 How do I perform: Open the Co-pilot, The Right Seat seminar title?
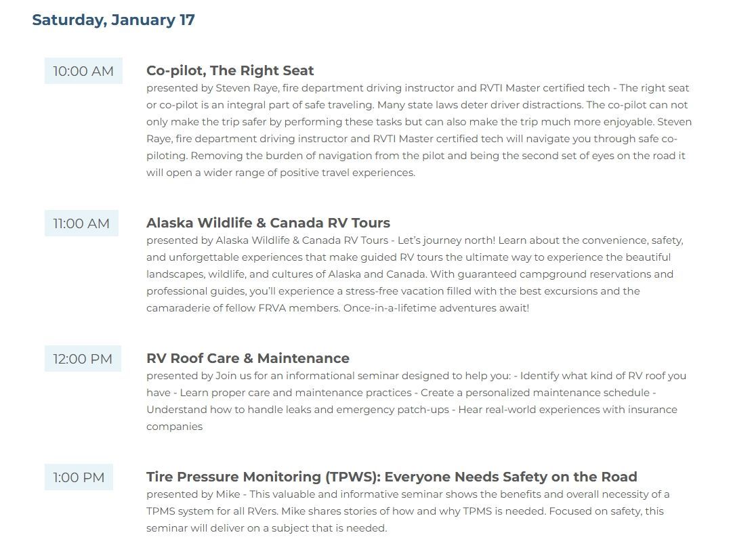coord(230,70)
